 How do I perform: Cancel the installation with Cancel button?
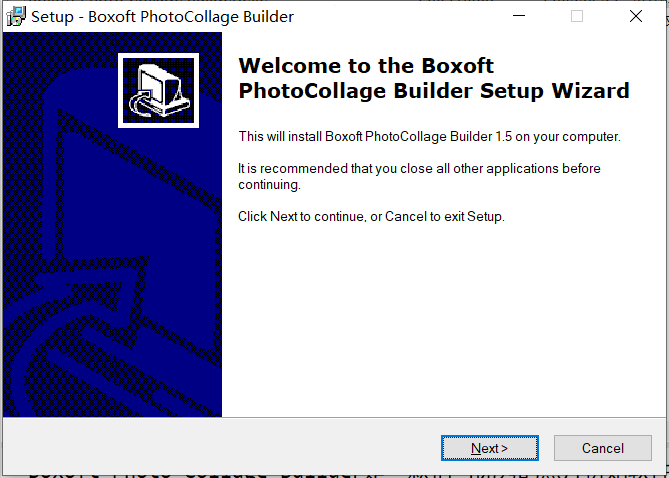point(602,448)
